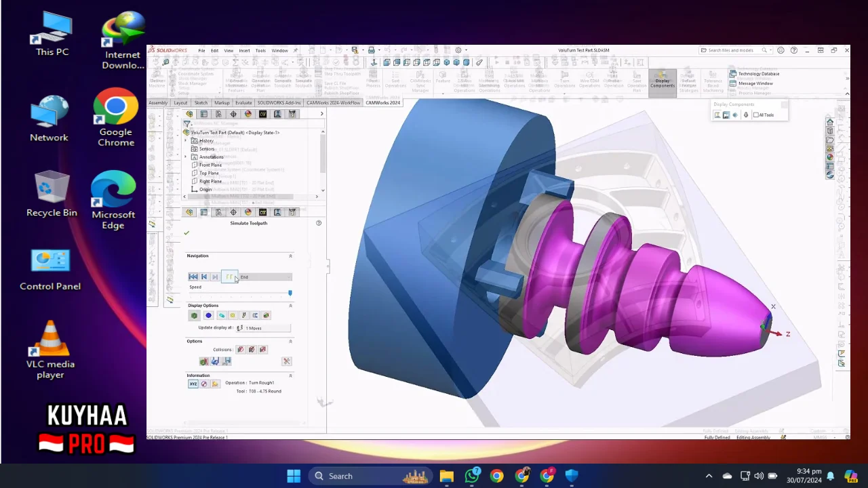The image size is (868, 488).
Task: Open the Insert menu
Action: pyautogui.click(x=244, y=51)
